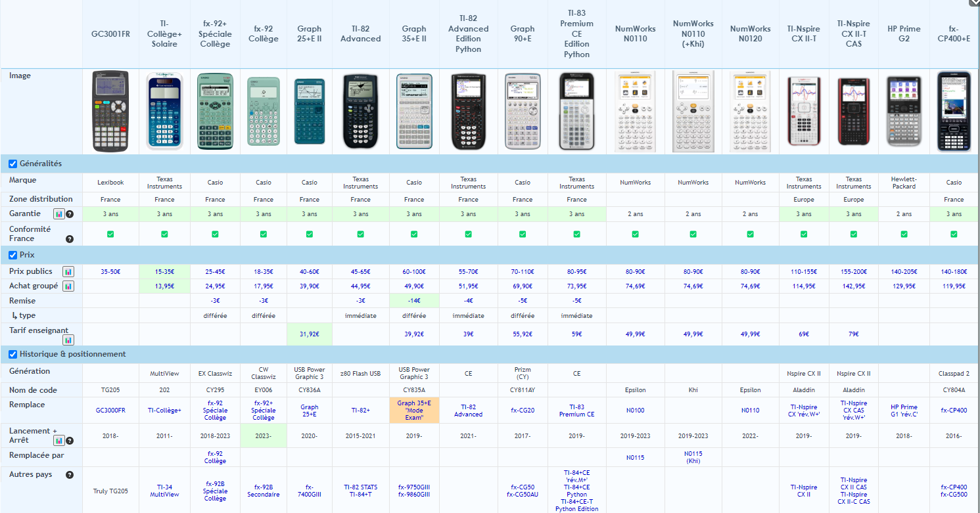Uncheck the Prix section checkbox
This screenshot has height=513, width=980.
tap(12, 255)
